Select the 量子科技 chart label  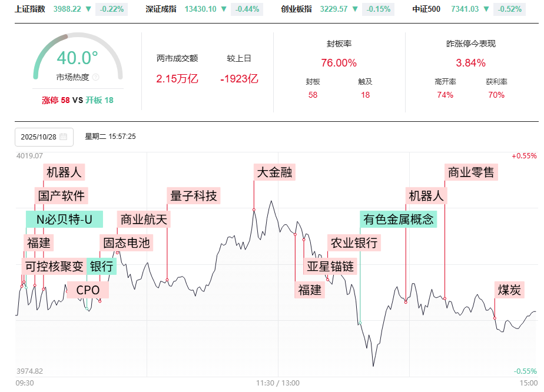pos(193,196)
